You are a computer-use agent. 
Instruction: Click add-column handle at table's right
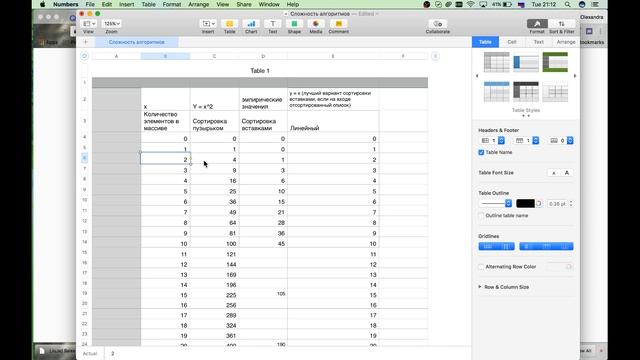(436, 56)
